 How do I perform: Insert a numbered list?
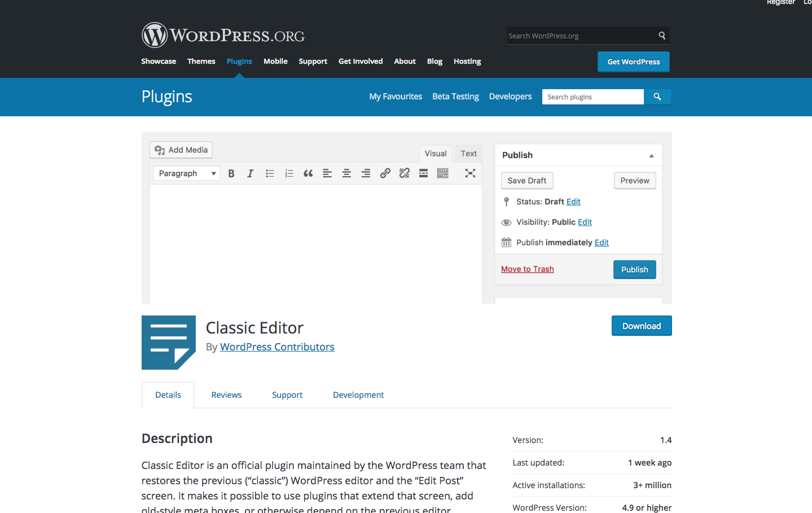pos(289,173)
